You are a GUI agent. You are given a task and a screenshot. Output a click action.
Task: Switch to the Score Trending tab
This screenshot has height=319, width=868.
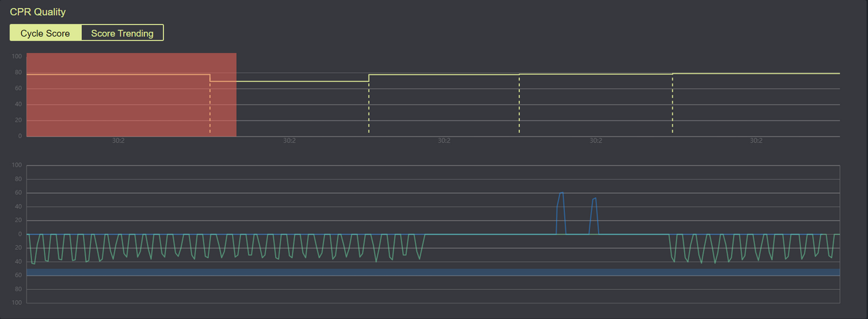122,33
